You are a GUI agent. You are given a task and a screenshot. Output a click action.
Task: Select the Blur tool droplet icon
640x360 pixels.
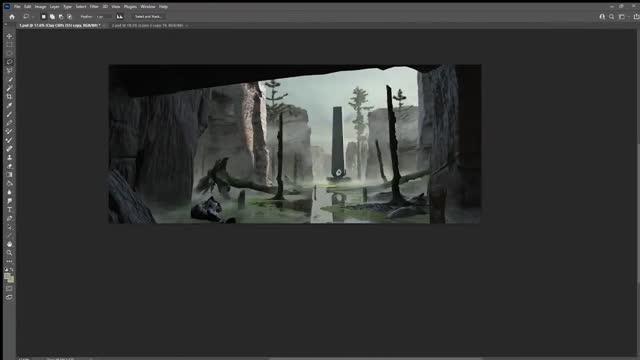[x=9, y=192]
